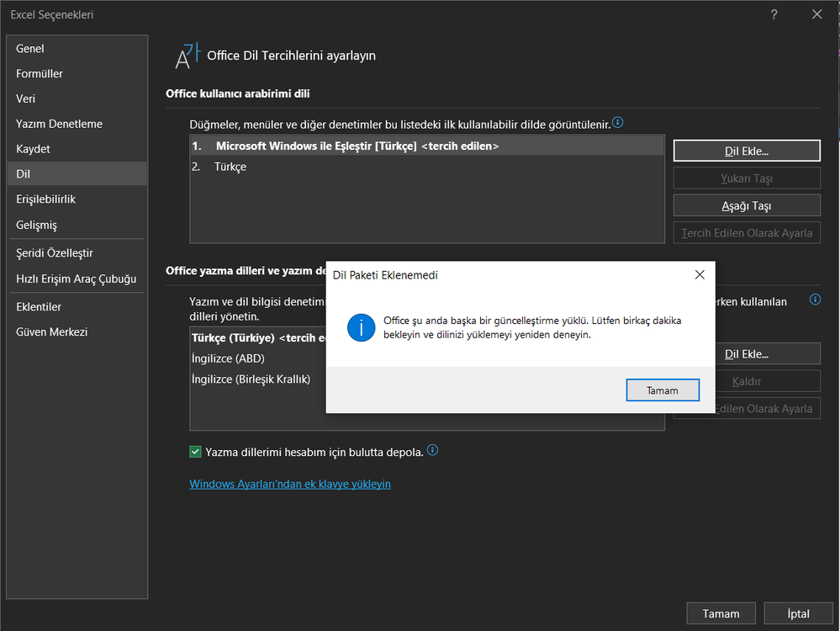Click Tamam at the bottom of Excel Seçenekleri
Screen dimensions: 840x631
coord(721,613)
